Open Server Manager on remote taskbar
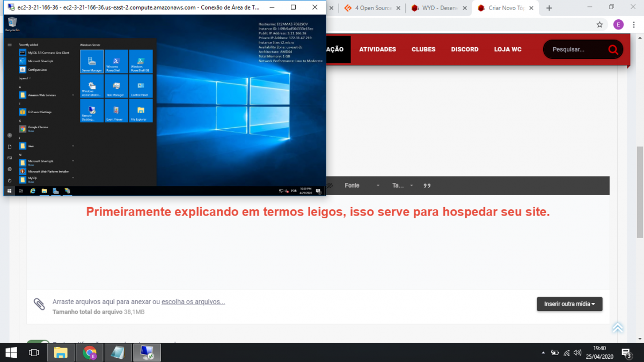 click(56, 190)
